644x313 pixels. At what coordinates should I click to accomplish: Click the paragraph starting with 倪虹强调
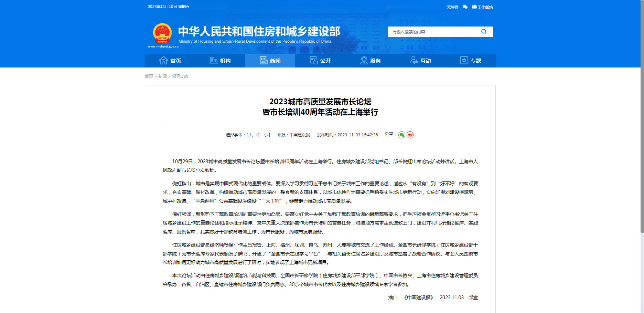tap(320, 223)
